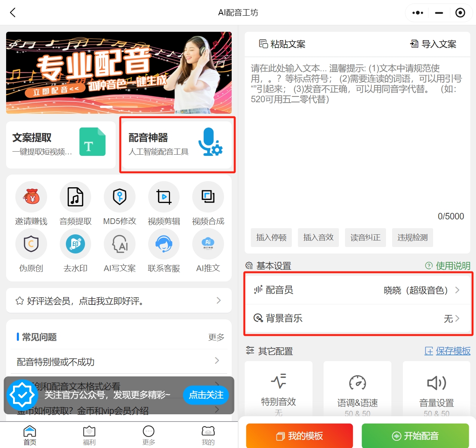
Task: Expand 背景音乐 chevron next to 无
Action: (457, 318)
